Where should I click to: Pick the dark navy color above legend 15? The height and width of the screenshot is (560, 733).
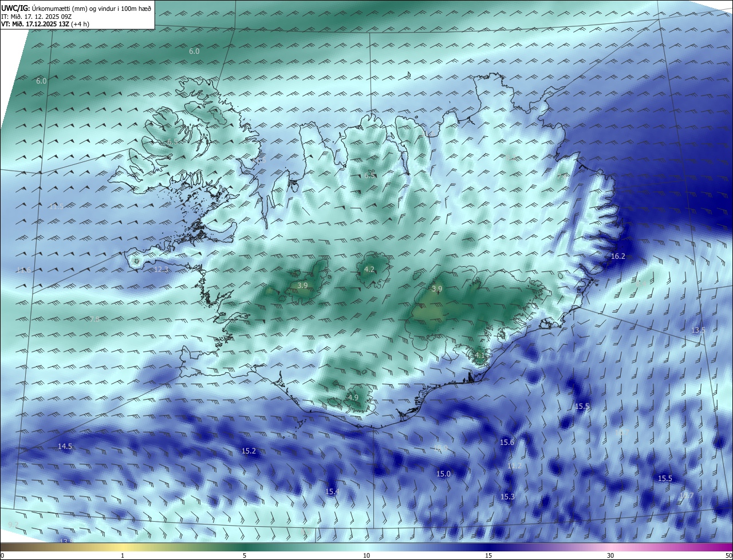click(x=488, y=547)
